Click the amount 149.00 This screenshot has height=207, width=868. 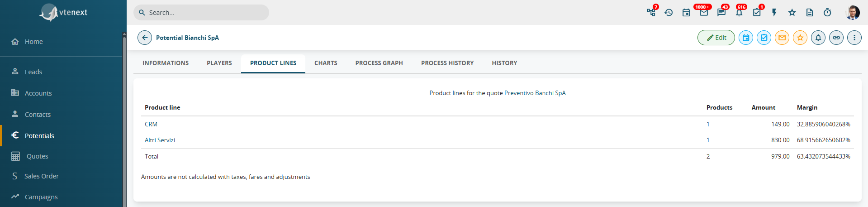pos(780,124)
